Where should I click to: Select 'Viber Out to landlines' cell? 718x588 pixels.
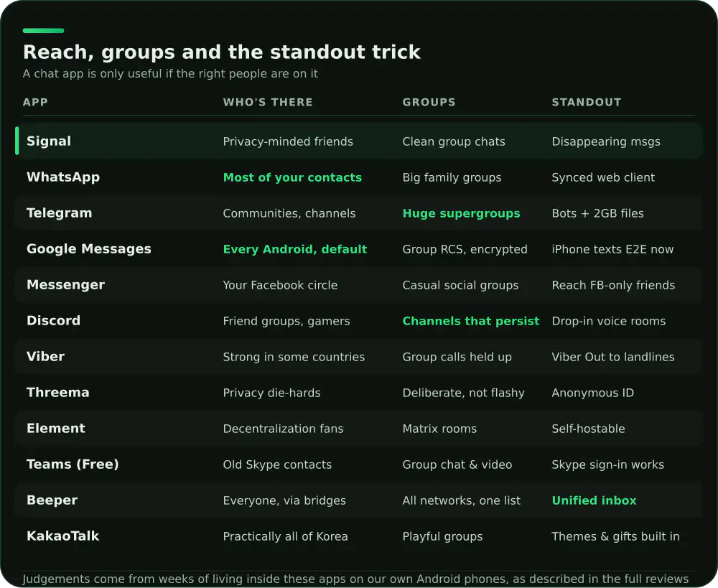tap(613, 357)
